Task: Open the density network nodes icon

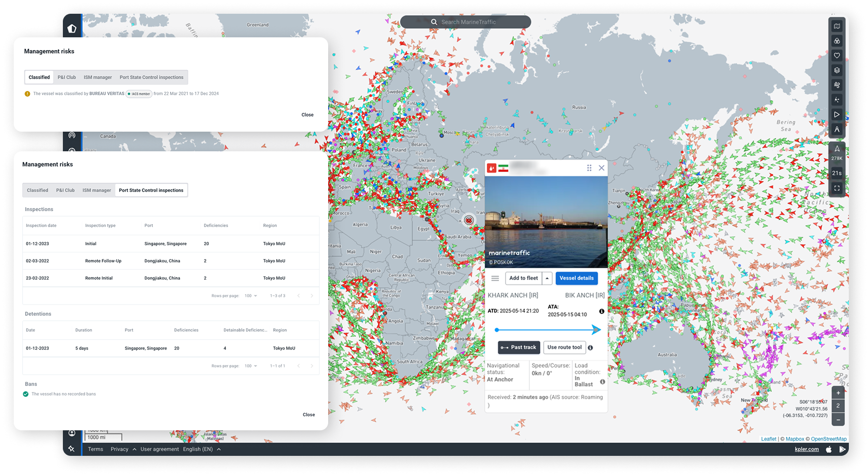Action: [837, 100]
